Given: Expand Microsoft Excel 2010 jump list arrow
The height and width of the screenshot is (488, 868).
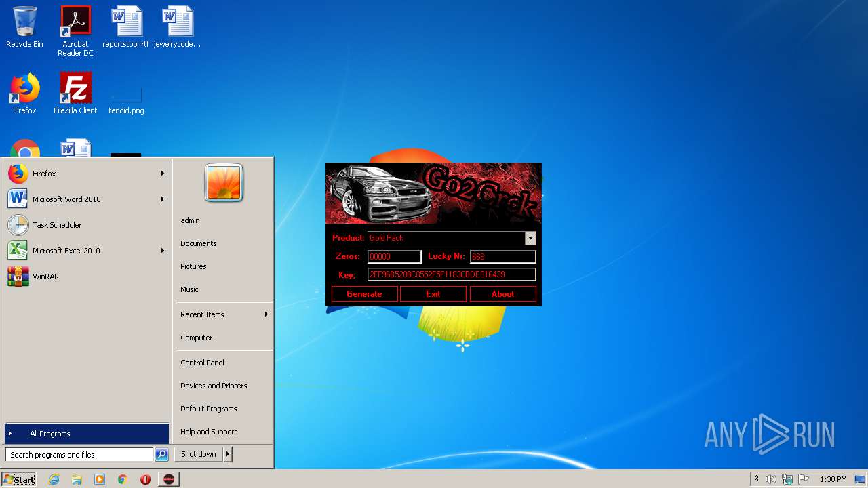Looking at the screenshot, I should (162, 251).
